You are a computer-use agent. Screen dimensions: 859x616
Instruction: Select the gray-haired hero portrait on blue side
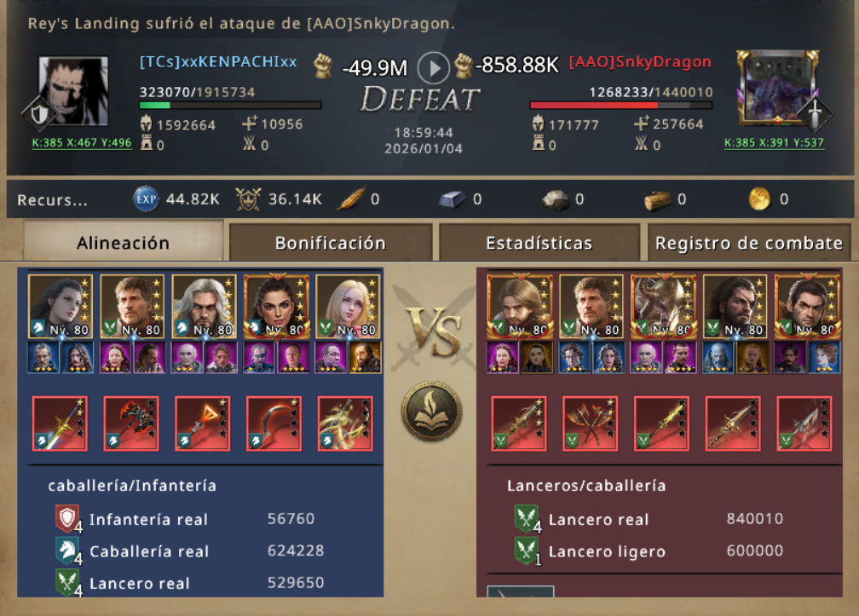[205, 307]
